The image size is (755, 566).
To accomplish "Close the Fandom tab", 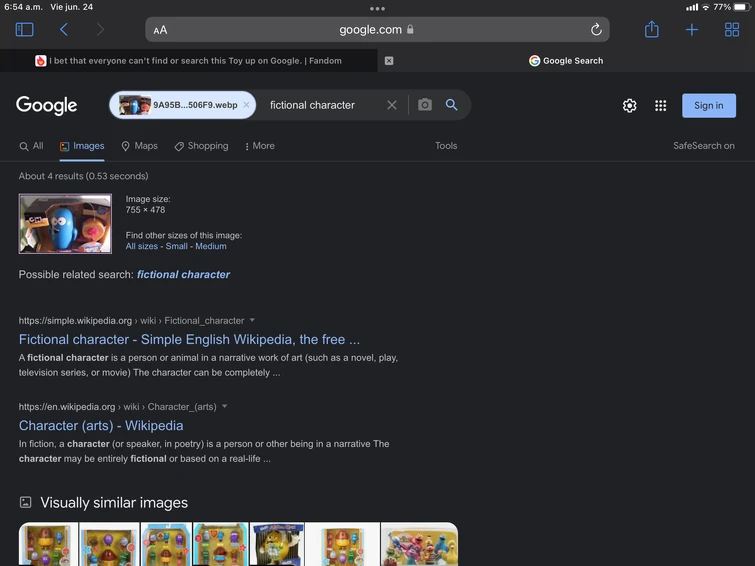I will click(389, 61).
